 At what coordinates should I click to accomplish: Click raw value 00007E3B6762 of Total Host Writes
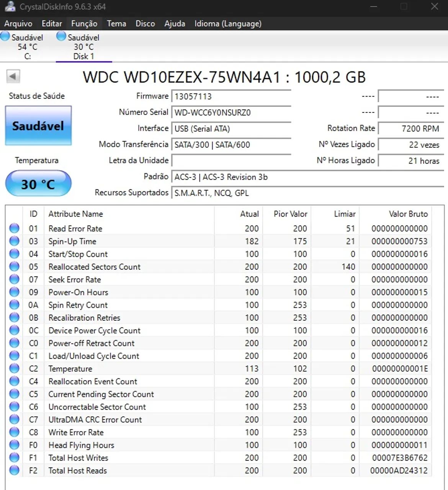[400, 458]
